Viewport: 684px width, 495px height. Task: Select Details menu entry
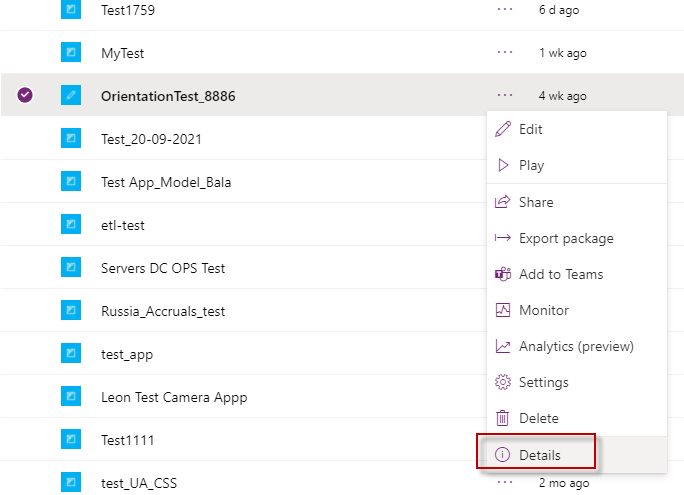539,455
